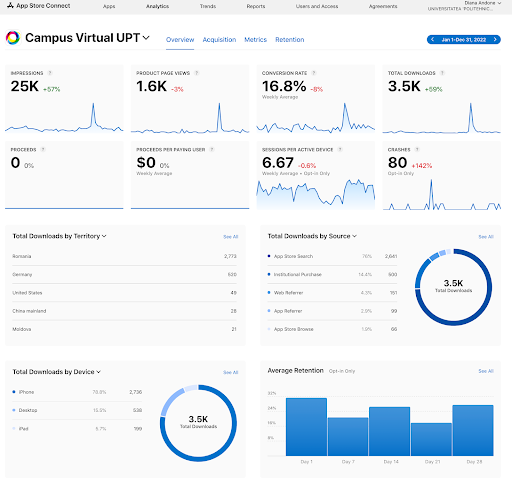
Task: Click See All for Average Retention
Action: click(x=486, y=371)
